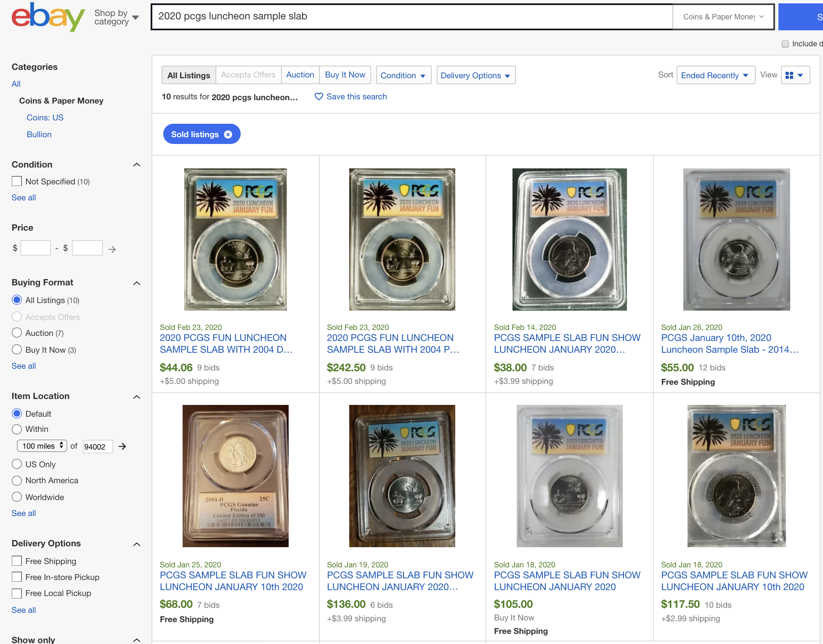Enable the Free Shipping checkbox
The width and height of the screenshot is (823, 644).
[17, 561]
